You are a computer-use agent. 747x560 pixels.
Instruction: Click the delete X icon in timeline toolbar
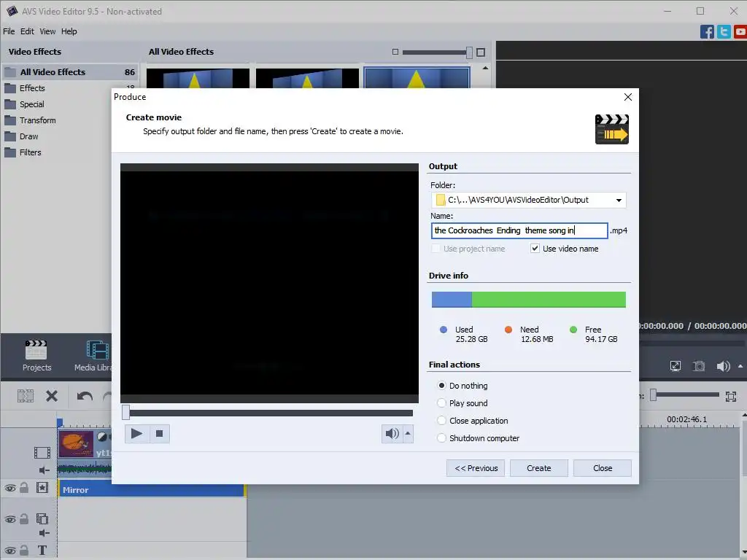52,396
